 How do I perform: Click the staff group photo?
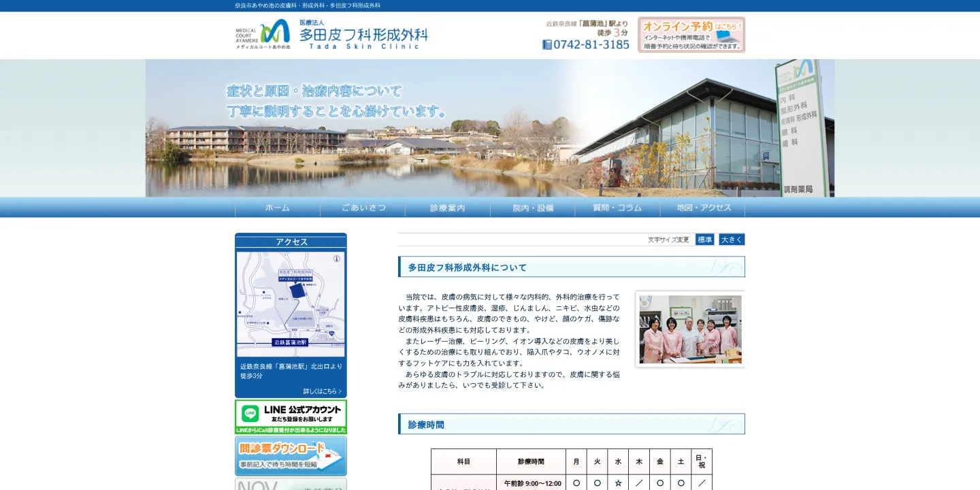(x=690, y=329)
